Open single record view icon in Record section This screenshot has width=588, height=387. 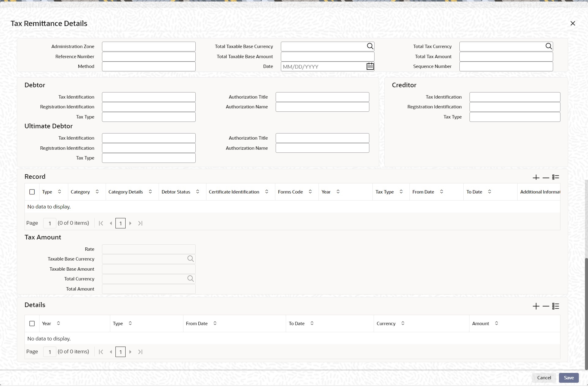(556, 177)
